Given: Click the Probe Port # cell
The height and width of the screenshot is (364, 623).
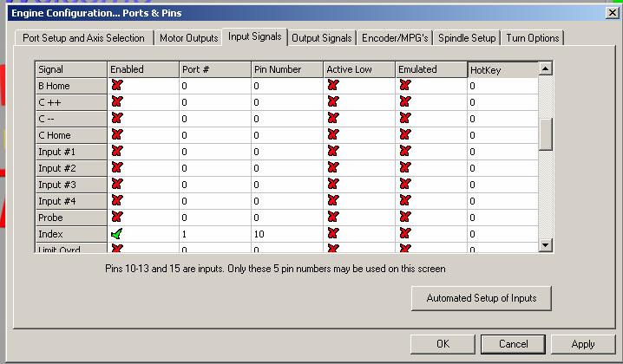Looking at the screenshot, I should [215, 218].
